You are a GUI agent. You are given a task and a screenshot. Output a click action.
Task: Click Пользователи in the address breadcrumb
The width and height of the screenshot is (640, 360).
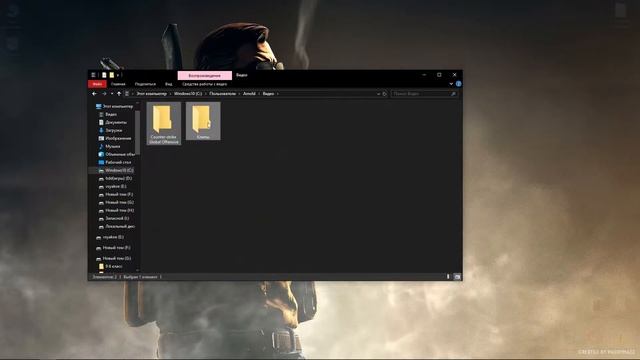pos(222,94)
